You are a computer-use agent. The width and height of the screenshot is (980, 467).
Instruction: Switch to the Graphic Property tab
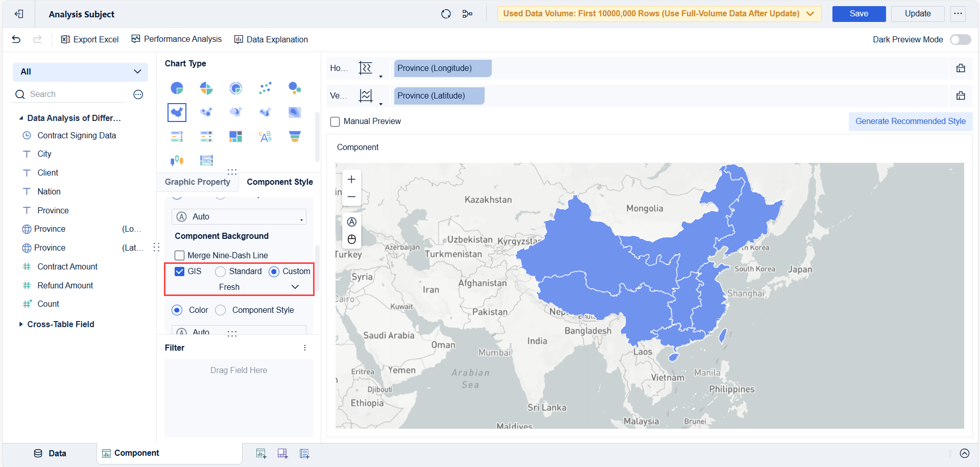[198, 182]
